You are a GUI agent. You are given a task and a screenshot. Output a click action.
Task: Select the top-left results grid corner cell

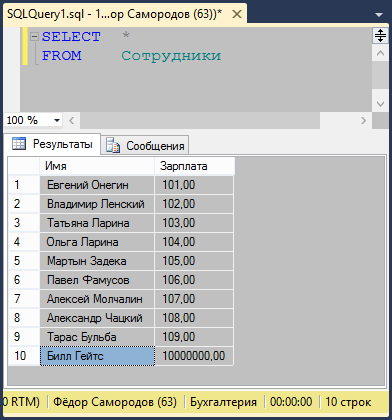click(24, 166)
